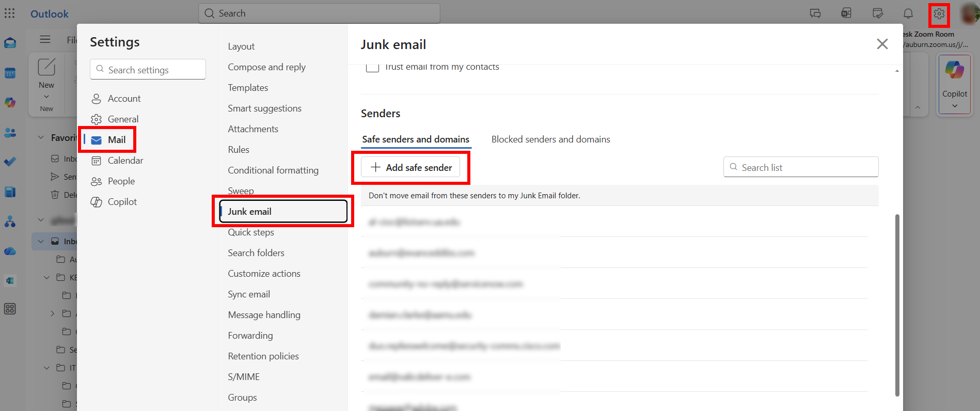
Task: Switch to Blocked senders and domains tab
Action: tap(550, 139)
